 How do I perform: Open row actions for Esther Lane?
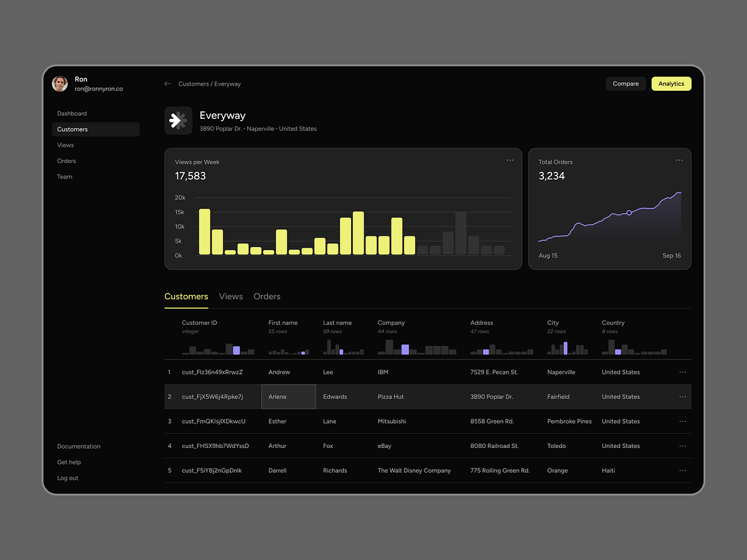[x=682, y=421]
